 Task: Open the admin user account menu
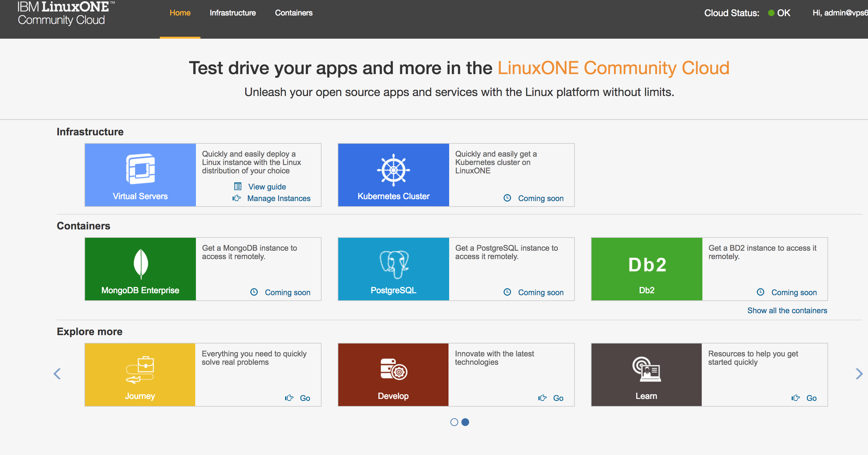pos(840,13)
